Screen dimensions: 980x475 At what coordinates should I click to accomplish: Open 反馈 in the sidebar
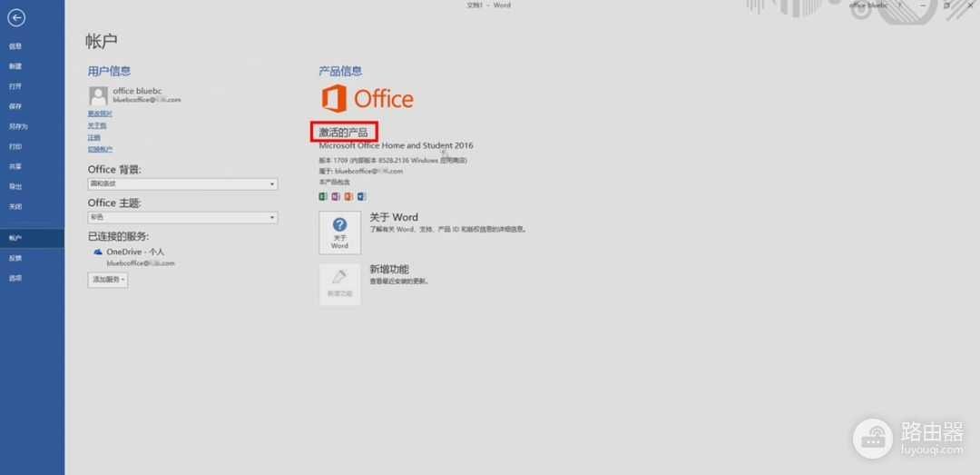(15, 258)
